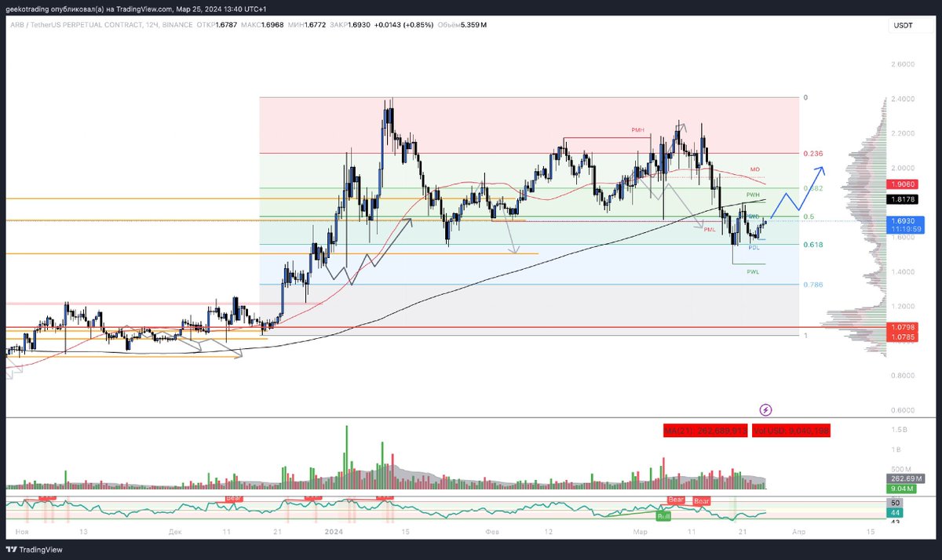Click the 0.8000 price axis tick

[902, 375]
